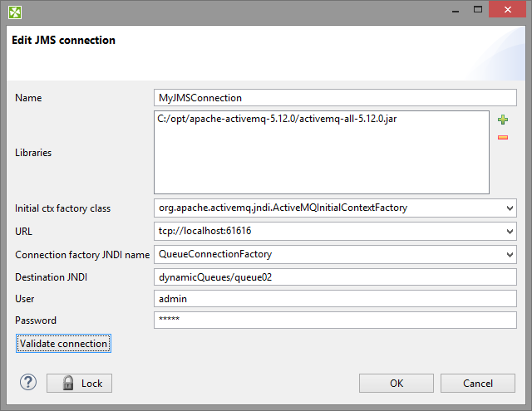Viewport: 532px width, 411px height.
Task: Click the Lock button with padlock
Action: click(x=80, y=383)
